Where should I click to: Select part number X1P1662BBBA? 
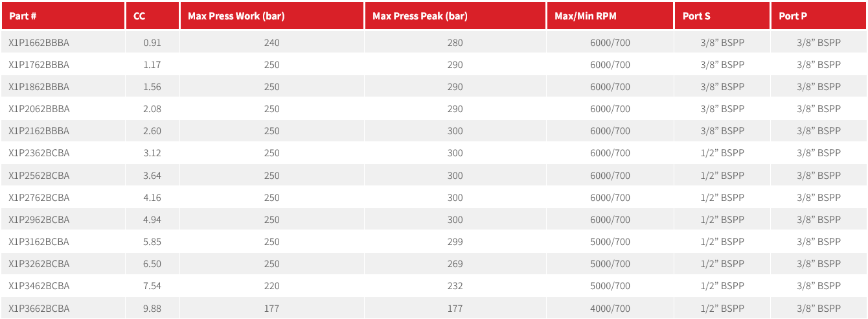click(x=39, y=43)
